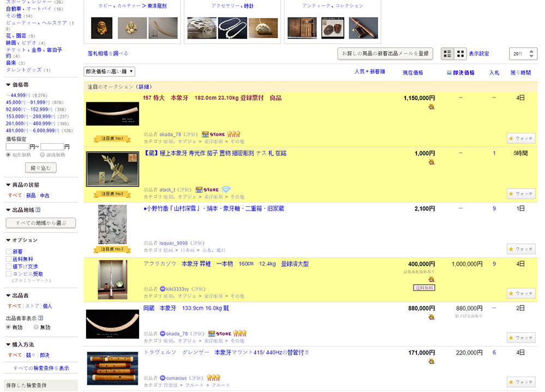Enable the 送料無料 option checkbox
This screenshot has width=545, height=392.
pos(9,259)
